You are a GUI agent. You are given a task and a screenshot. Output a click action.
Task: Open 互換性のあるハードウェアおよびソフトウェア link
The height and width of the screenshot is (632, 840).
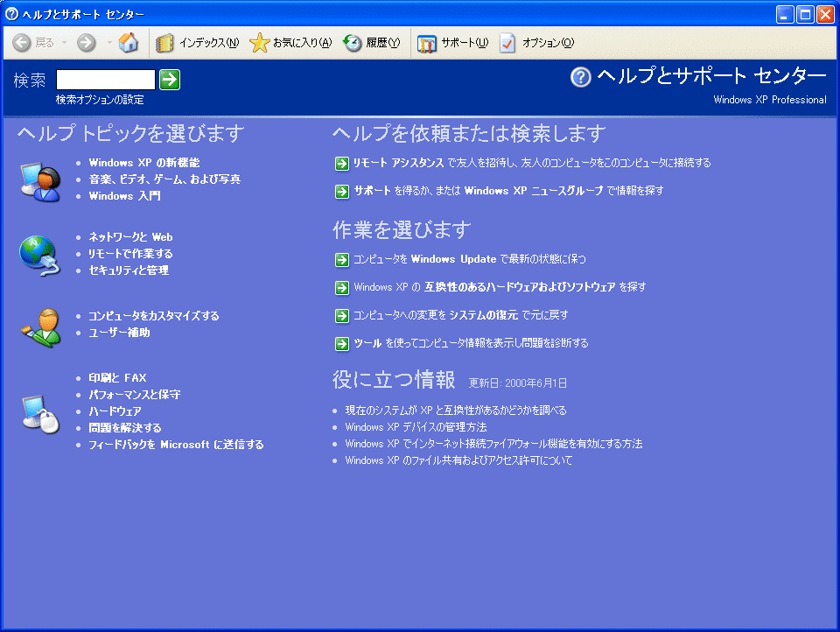(520, 287)
